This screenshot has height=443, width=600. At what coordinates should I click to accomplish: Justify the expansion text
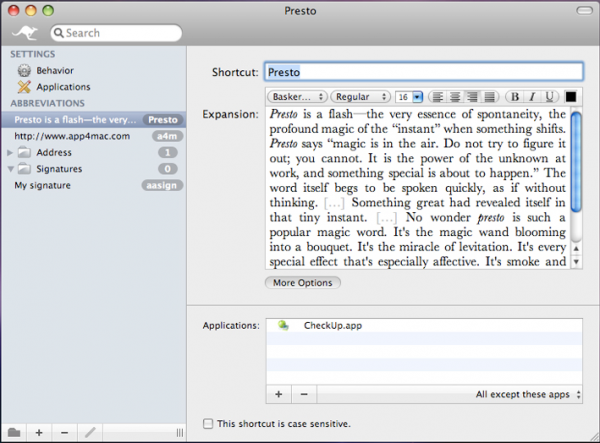point(489,97)
